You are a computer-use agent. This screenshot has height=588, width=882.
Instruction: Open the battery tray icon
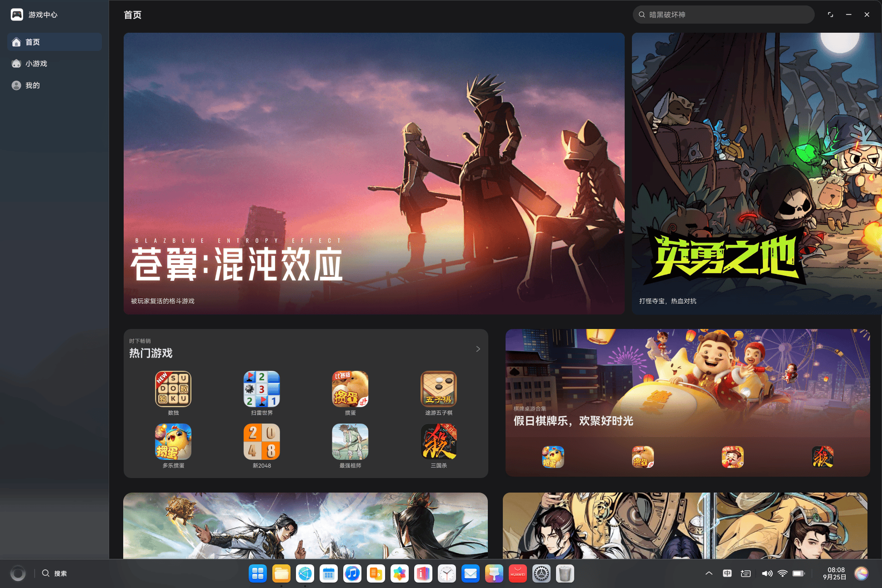(x=799, y=573)
